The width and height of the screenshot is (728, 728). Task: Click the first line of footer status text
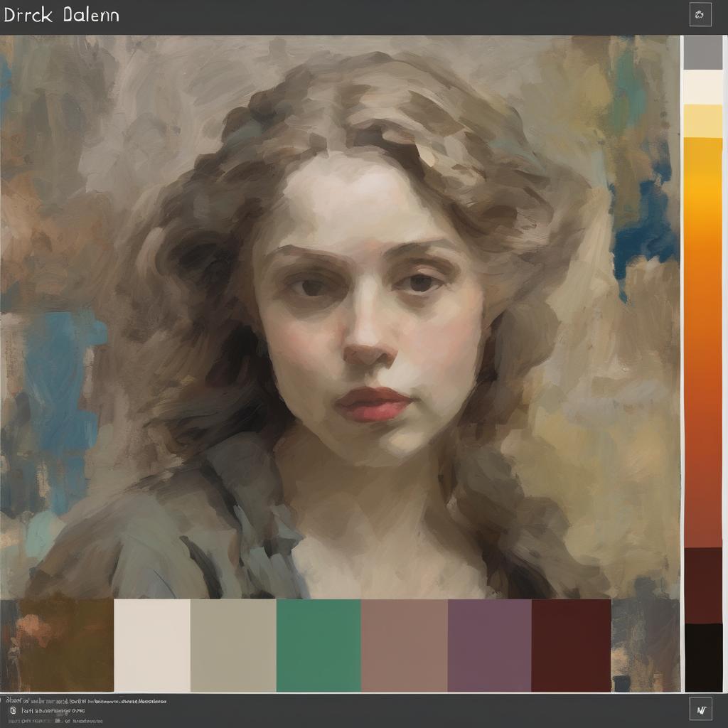tap(85, 700)
